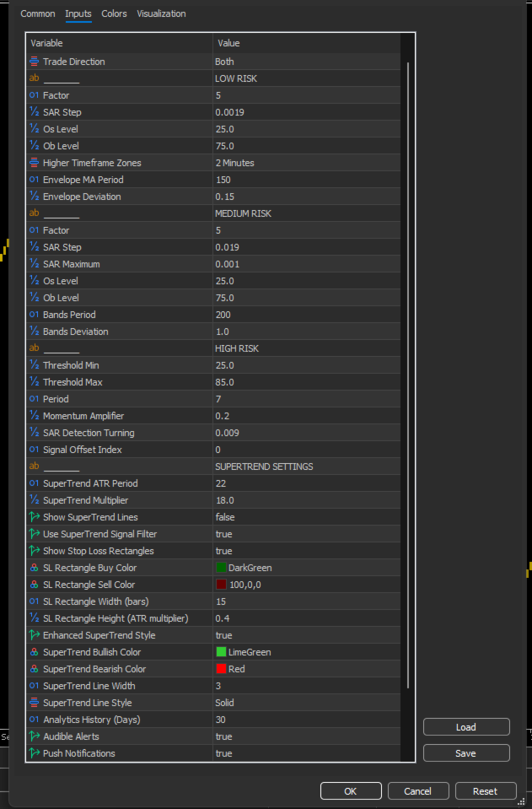The image size is (532, 809).
Task: Click the string icon beside HIGH RISK
Action: coord(34,348)
